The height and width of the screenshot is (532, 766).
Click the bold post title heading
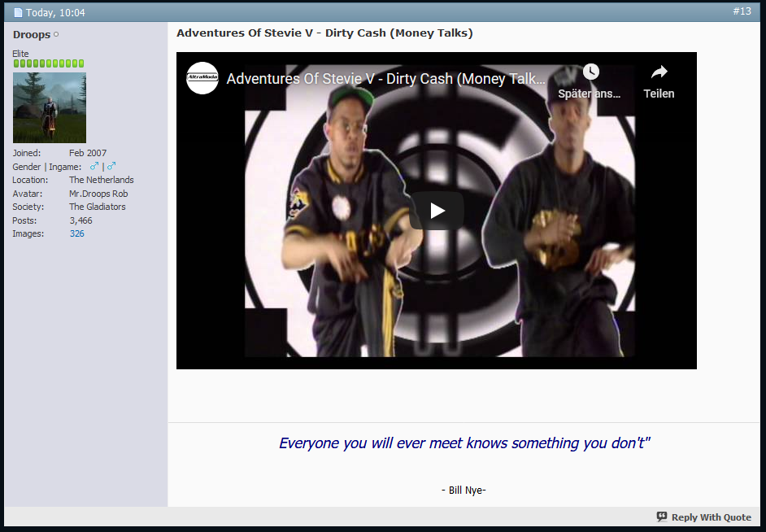[x=324, y=33]
